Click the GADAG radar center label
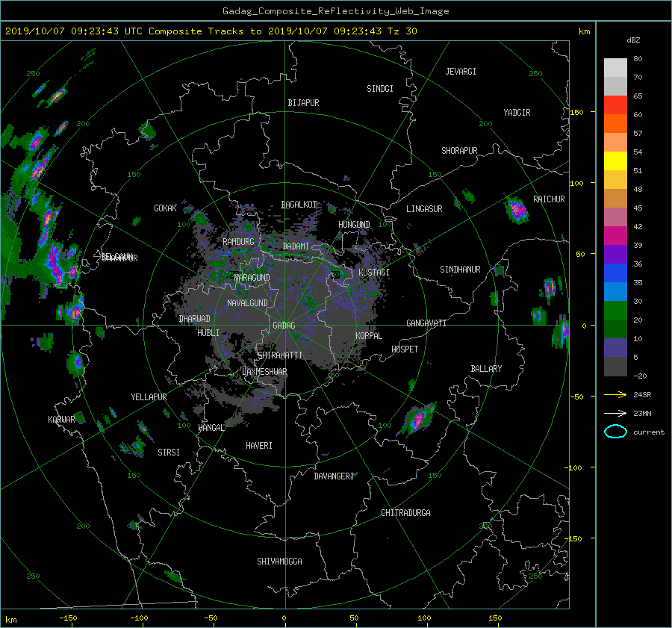 (284, 326)
